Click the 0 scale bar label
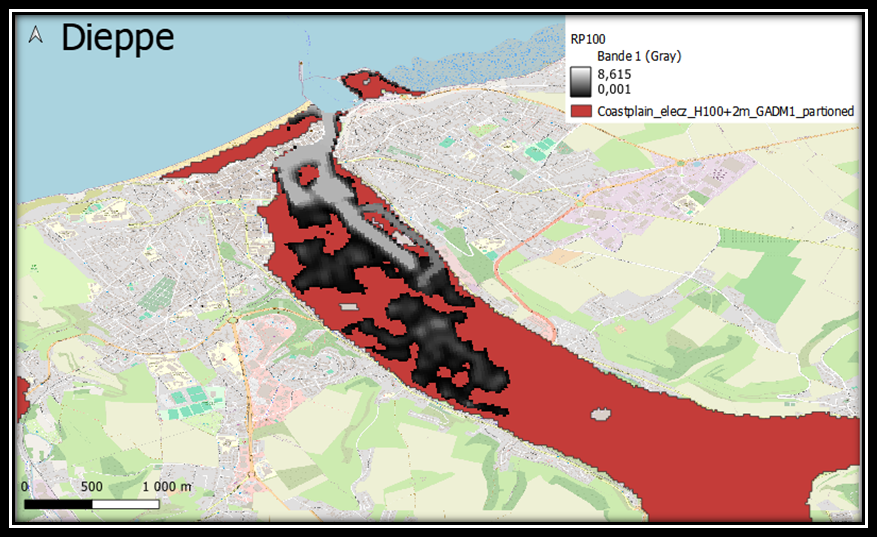Viewport: 877px width, 537px height. (26, 487)
